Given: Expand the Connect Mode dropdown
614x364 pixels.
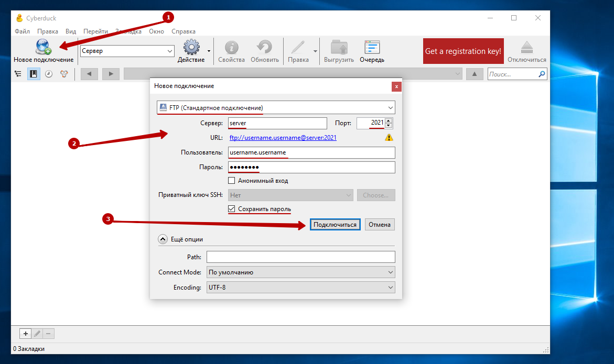Looking at the screenshot, I should coord(300,272).
